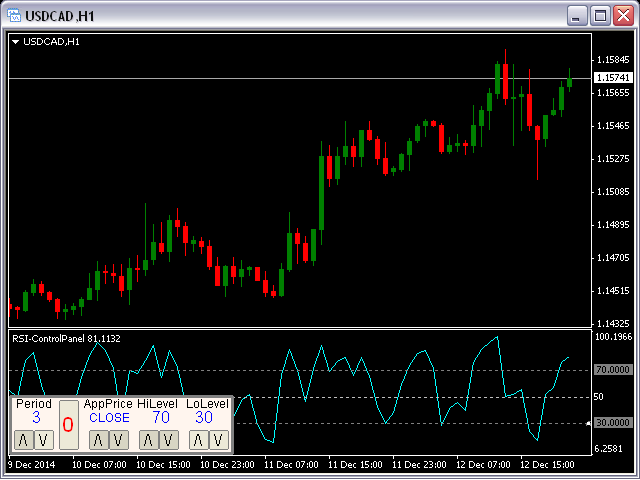Increase the RSI Period value

(x=25, y=440)
